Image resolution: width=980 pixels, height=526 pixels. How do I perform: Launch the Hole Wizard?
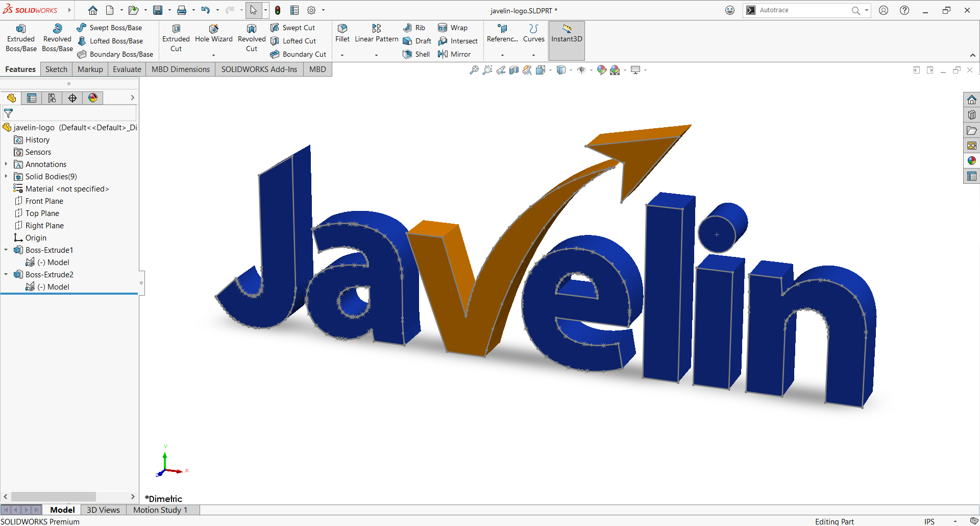(214, 34)
